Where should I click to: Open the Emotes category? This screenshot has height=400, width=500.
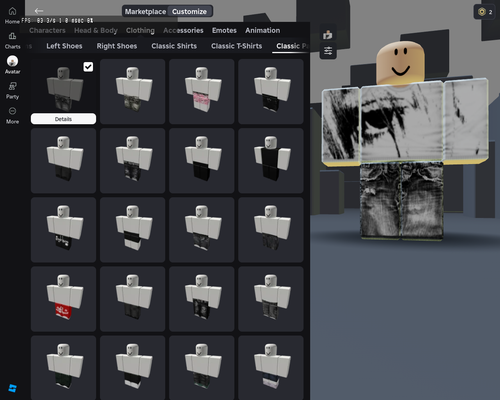click(x=224, y=30)
